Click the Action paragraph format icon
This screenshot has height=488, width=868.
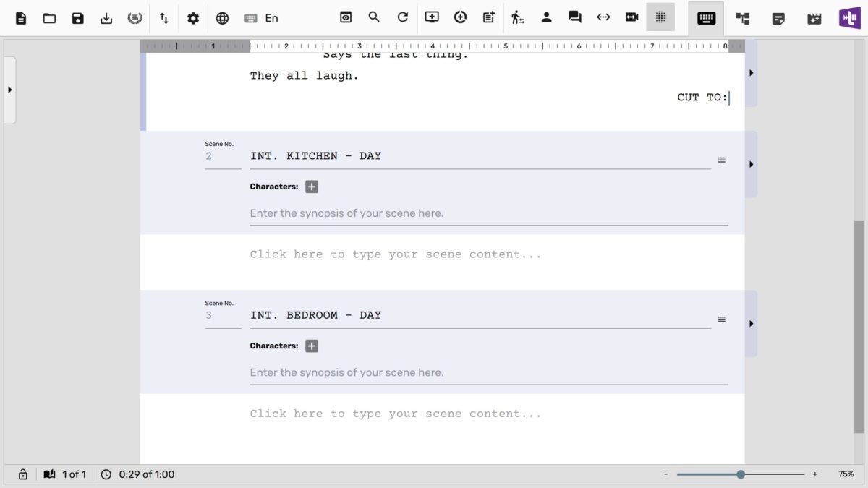point(517,17)
